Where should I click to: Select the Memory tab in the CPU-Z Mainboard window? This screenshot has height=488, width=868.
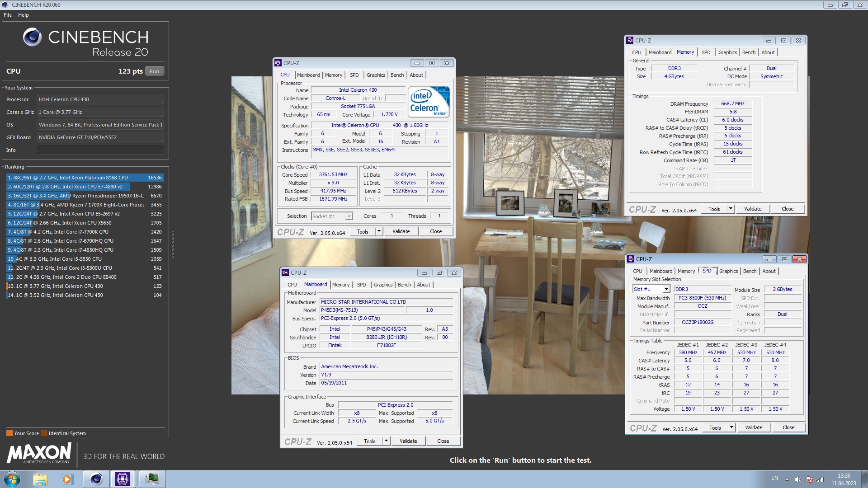pos(341,285)
